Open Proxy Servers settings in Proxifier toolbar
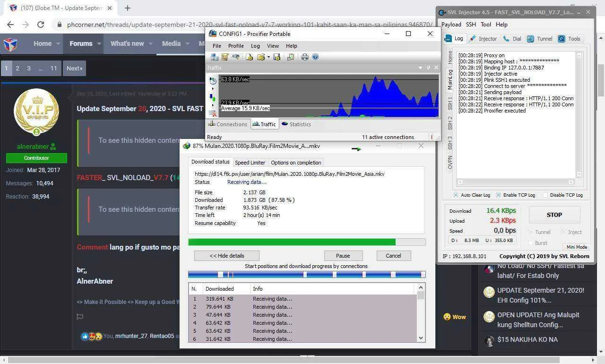Screen dimensions: 605x364 click(x=215, y=57)
